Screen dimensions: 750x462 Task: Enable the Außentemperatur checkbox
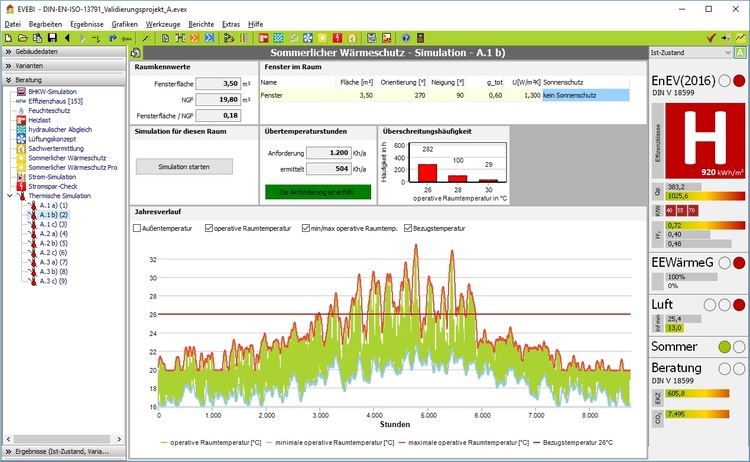point(137,229)
